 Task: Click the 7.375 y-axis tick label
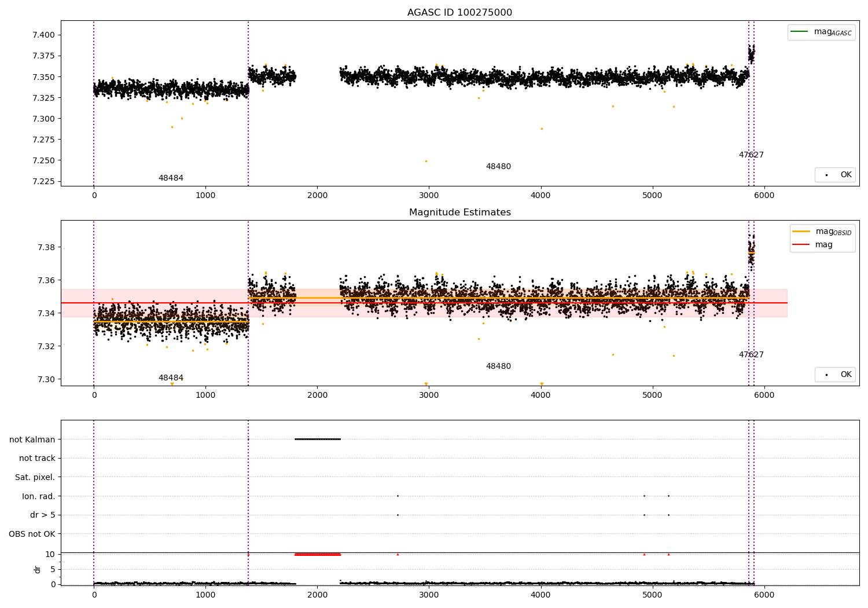click(x=44, y=56)
